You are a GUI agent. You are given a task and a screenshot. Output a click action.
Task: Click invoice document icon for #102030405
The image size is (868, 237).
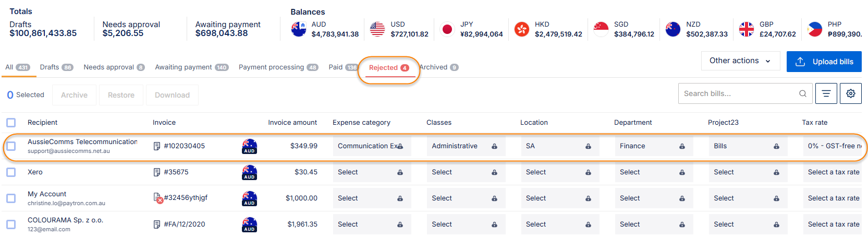tap(157, 146)
